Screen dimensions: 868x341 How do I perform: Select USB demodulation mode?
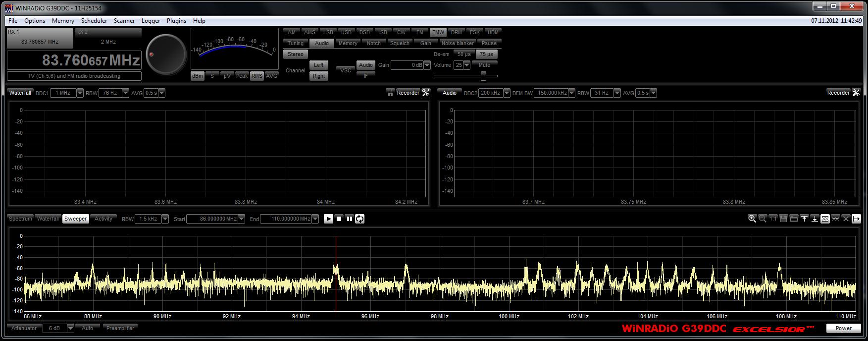(x=347, y=32)
